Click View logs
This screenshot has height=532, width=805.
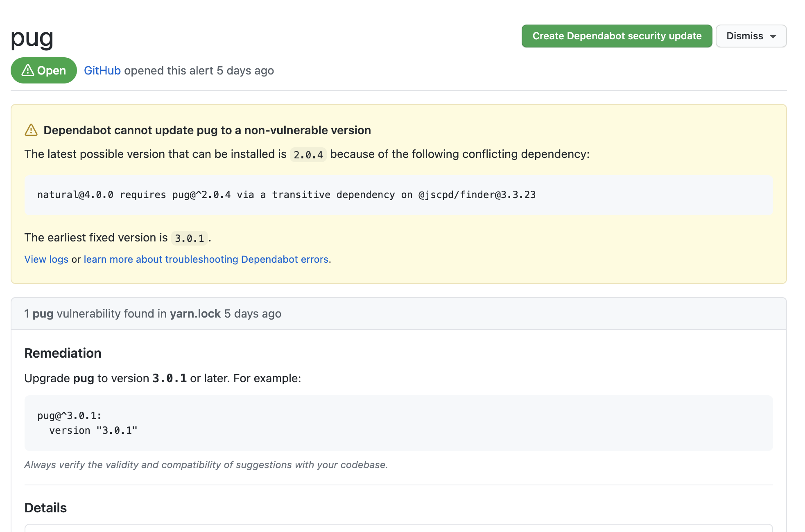(x=46, y=259)
